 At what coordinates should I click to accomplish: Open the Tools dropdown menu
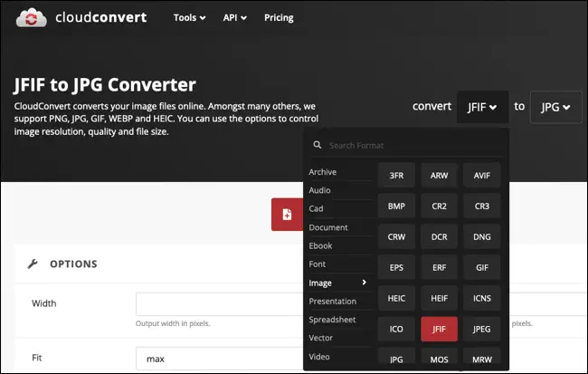pos(189,17)
